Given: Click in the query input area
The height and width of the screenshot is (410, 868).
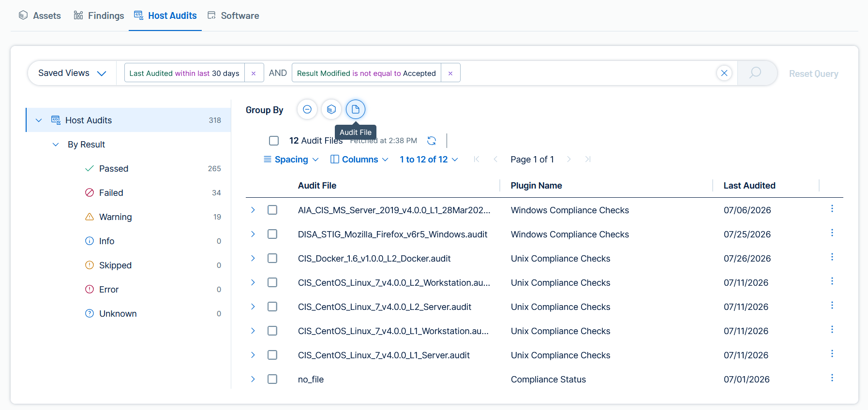Looking at the screenshot, I should (587, 73).
